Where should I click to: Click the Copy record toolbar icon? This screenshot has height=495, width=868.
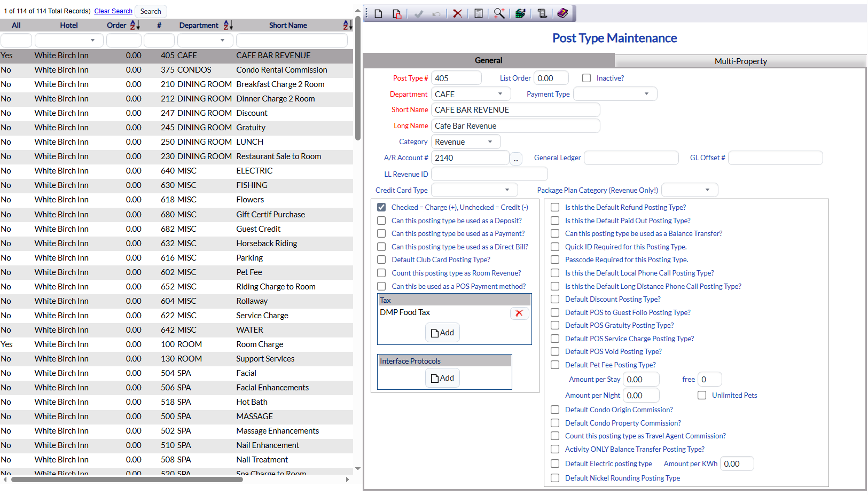click(397, 13)
